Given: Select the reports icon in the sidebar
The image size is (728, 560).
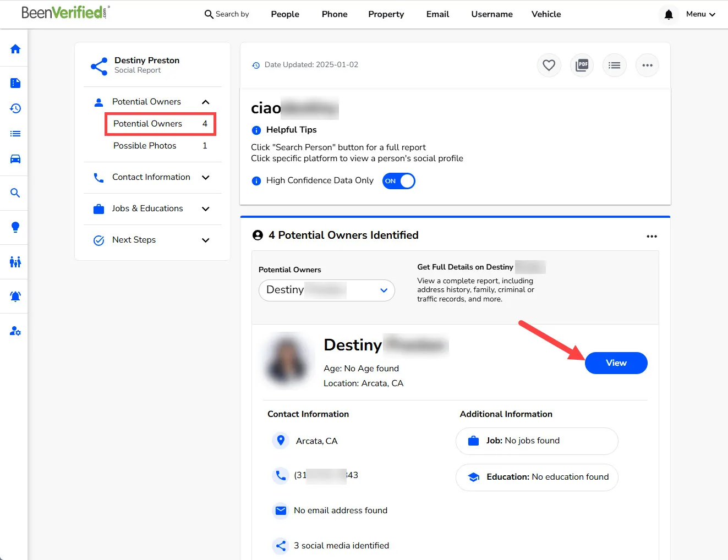Looking at the screenshot, I should coord(14,83).
